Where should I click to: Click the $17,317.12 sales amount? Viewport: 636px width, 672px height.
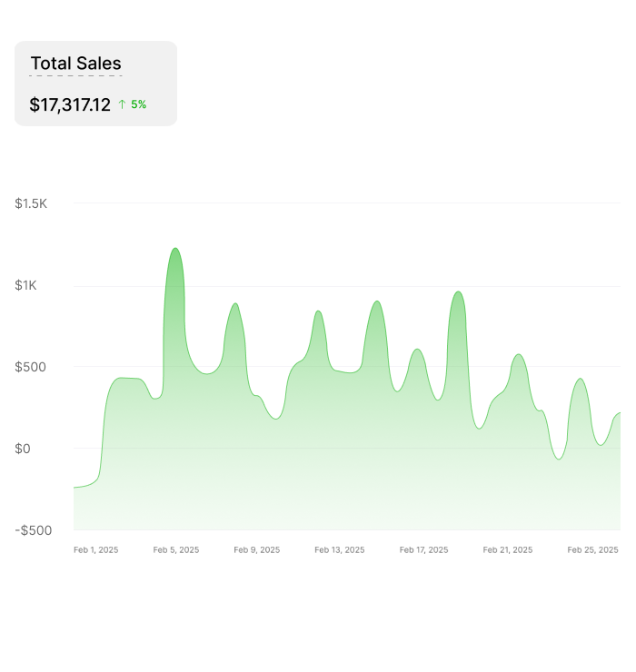coord(70,104)
